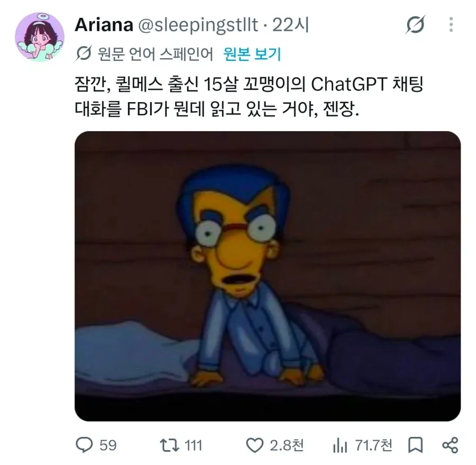Click the 2.8천 likes count
Image resolution: width=476 pixels, height=465 pixels.
pyautogui.click(x=287, y=445)
